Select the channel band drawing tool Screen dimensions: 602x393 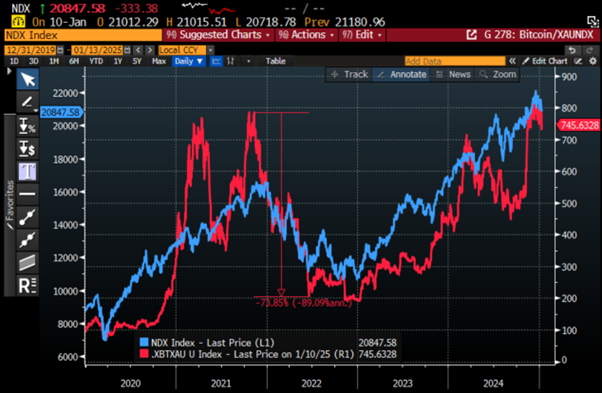28,263
